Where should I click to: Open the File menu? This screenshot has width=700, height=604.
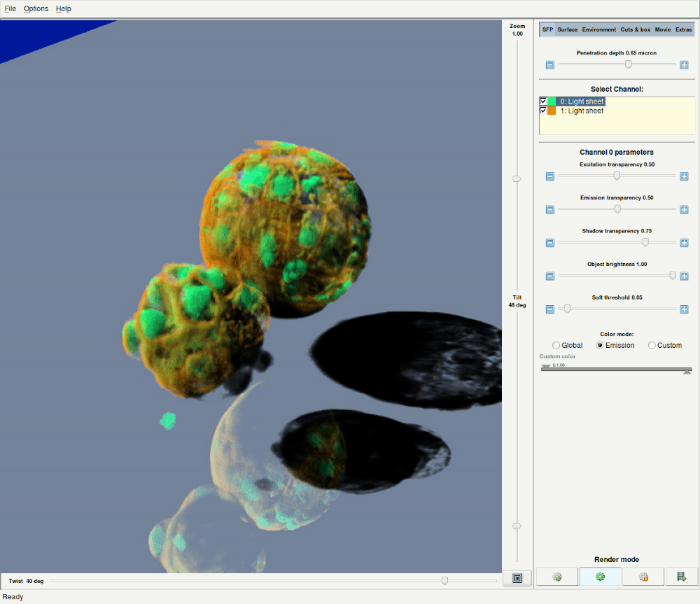pyautogui.click(x=10, y=8)
